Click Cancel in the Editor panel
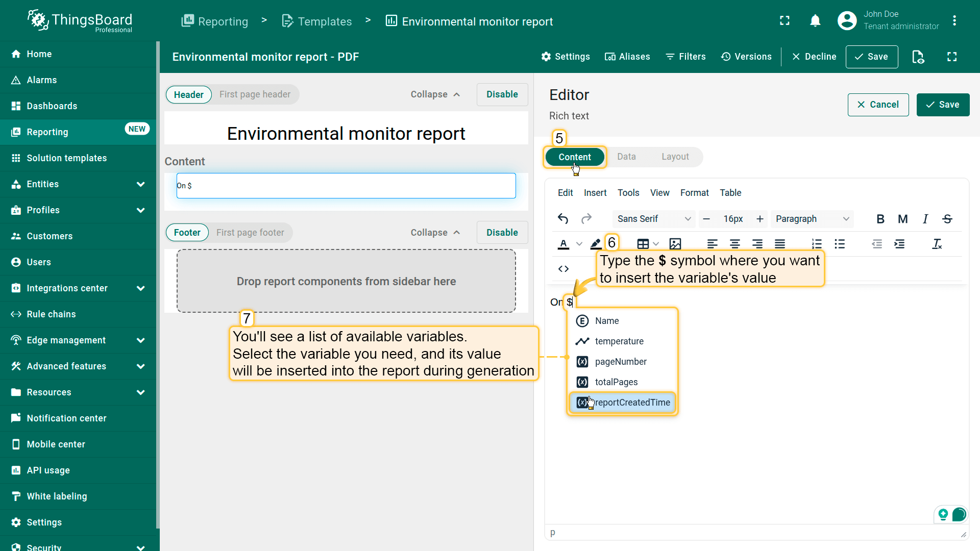 click(x=878, y=105)
